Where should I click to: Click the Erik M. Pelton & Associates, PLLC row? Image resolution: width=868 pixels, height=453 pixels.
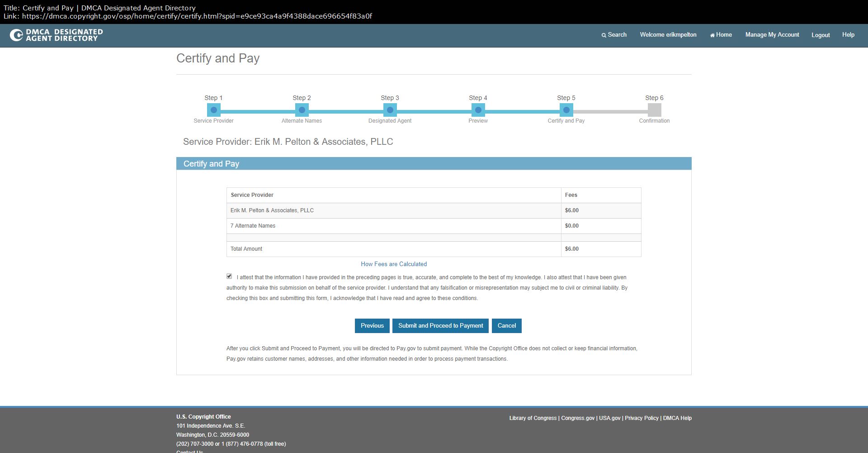point(434,210)
